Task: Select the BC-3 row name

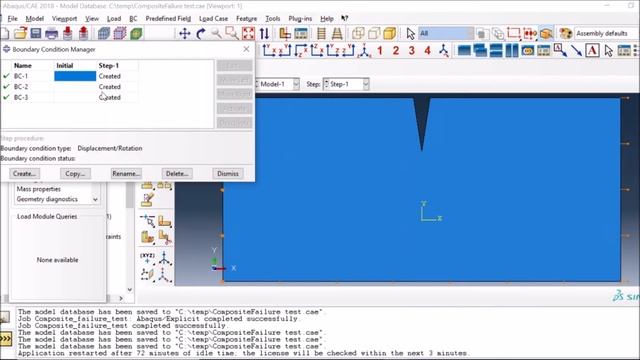Action: coord(21,97)
